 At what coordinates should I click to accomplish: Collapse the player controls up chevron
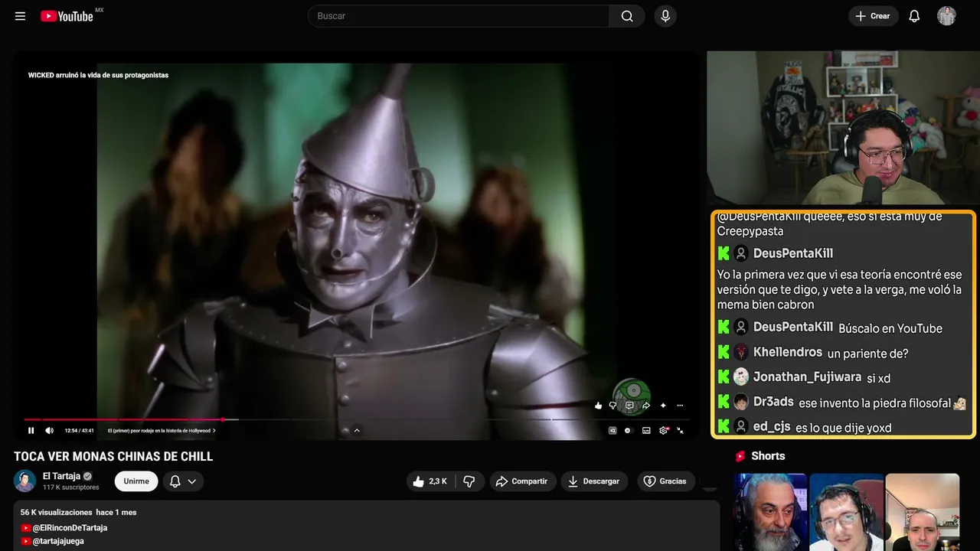[357, 430]
